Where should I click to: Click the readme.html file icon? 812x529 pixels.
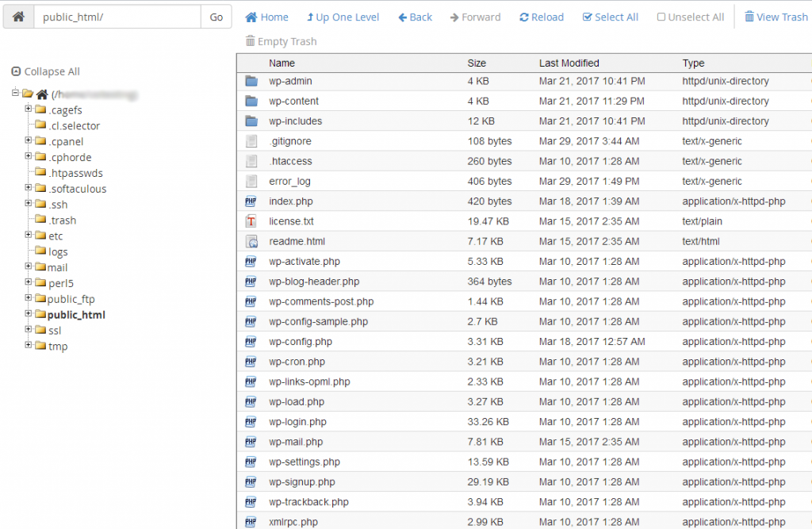point(251,241)
